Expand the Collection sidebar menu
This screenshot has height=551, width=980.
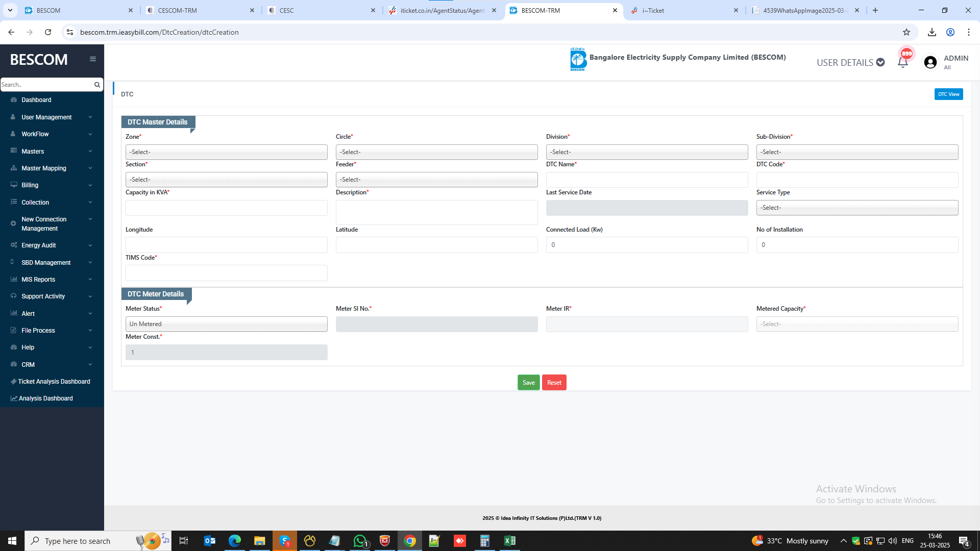(52, 203)
